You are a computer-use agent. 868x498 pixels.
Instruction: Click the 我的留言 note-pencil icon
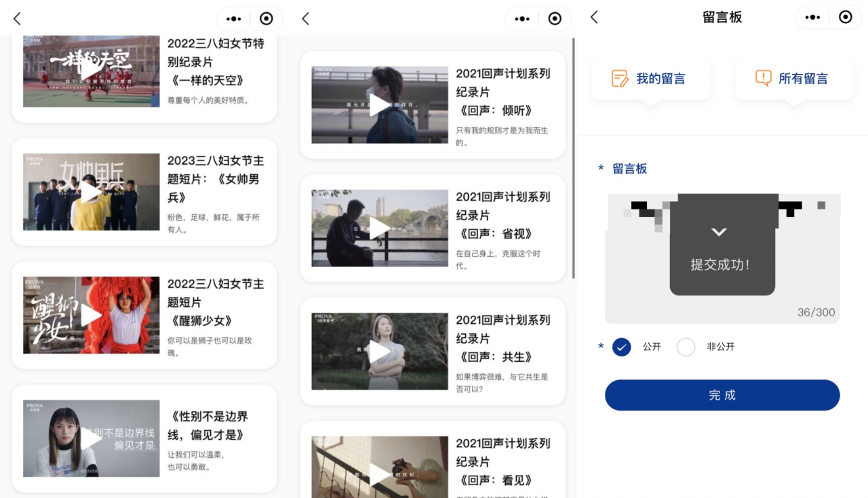pos(620,79)
